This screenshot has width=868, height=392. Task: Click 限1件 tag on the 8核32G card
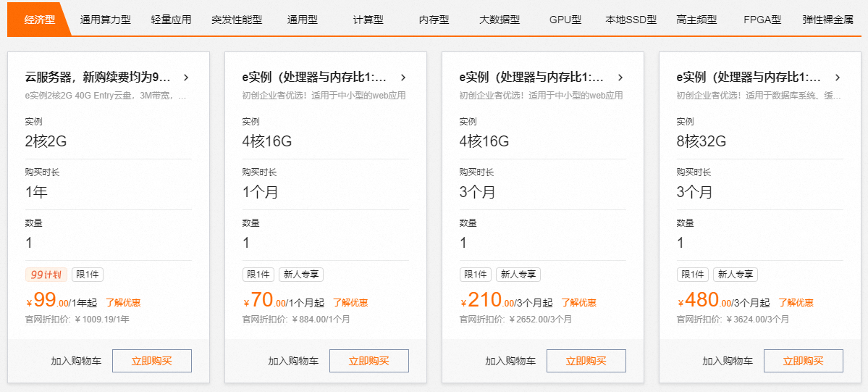pos(693,274)
